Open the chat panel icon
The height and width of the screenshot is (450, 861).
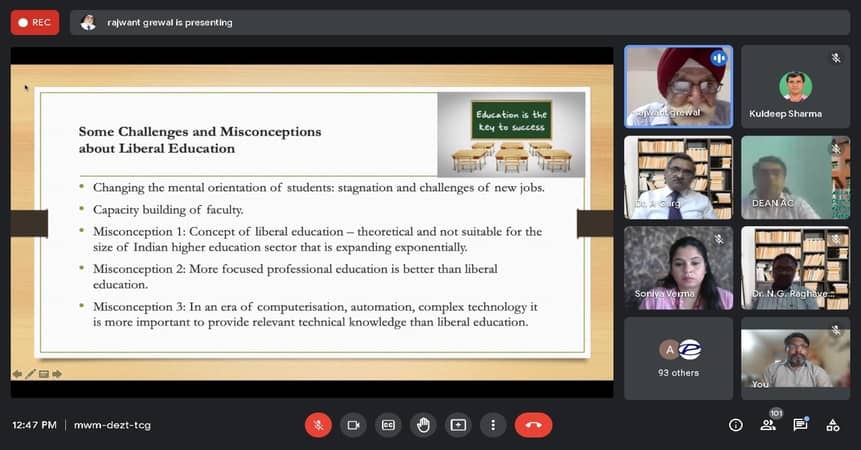pos(800,425)
